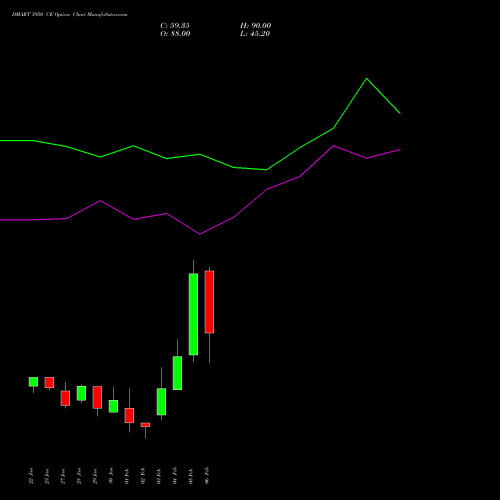Select the 06 Feb date label
The height and width of the screenshot is (500, 500).
(x=207, y=476)
